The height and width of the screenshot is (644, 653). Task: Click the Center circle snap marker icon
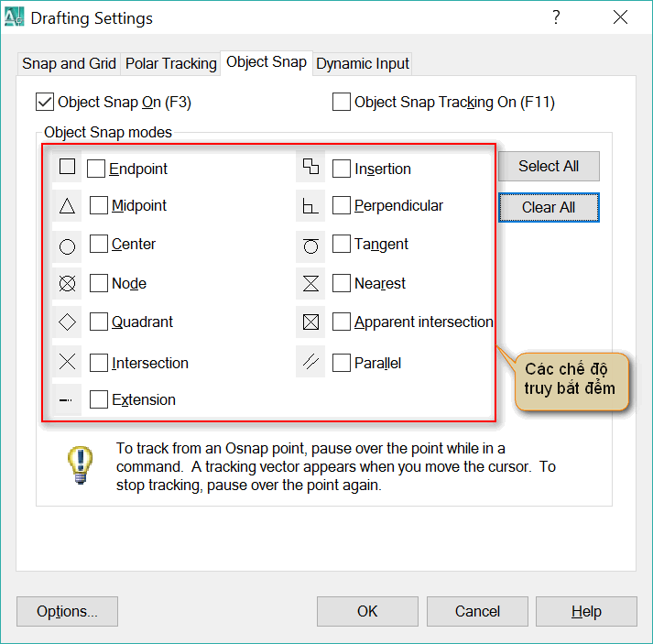[67, 246]
